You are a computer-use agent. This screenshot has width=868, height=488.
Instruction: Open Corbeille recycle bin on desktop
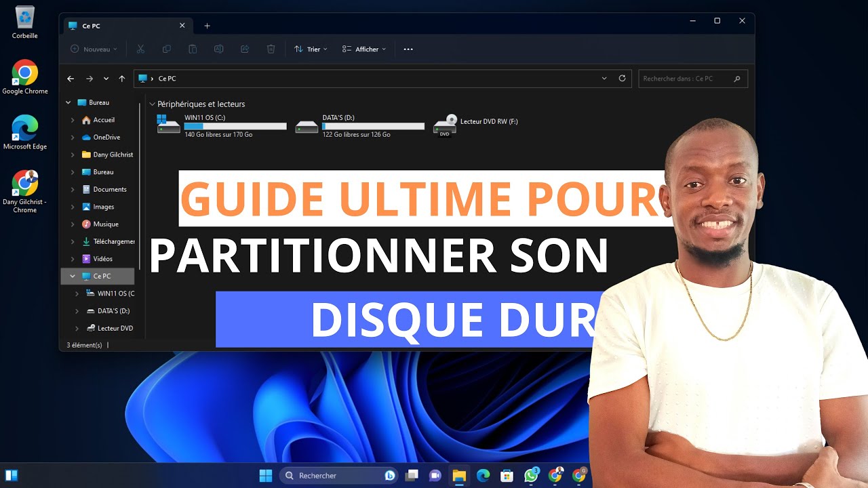click(x=24, y=22)
